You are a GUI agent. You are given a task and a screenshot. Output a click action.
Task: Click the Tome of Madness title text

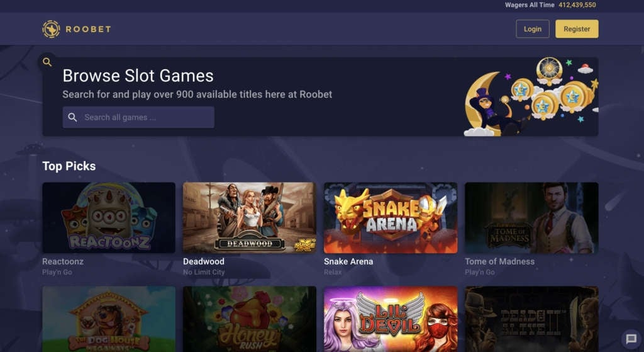500,261
